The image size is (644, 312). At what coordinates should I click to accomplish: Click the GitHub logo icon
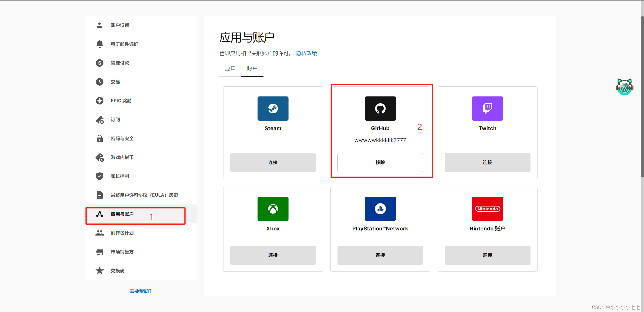pyautogui.click(x=380, y=109)
